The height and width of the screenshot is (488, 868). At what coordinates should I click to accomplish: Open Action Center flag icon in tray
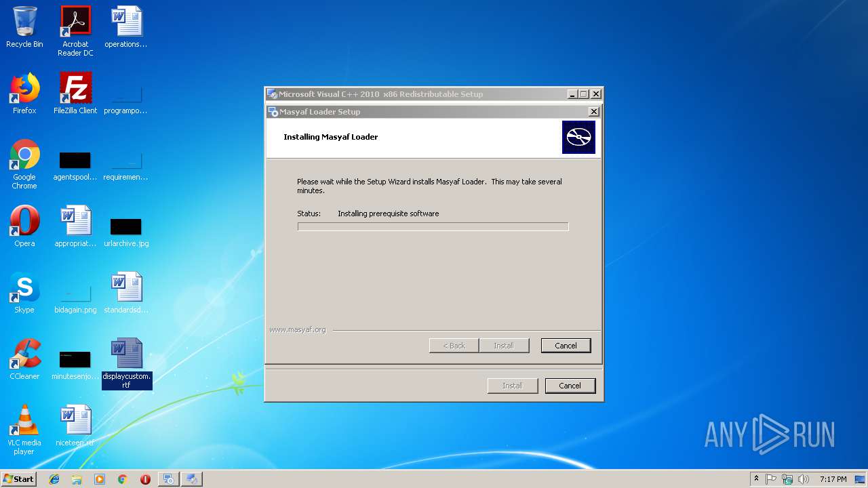pyautogui.click(x=771, y=479)
